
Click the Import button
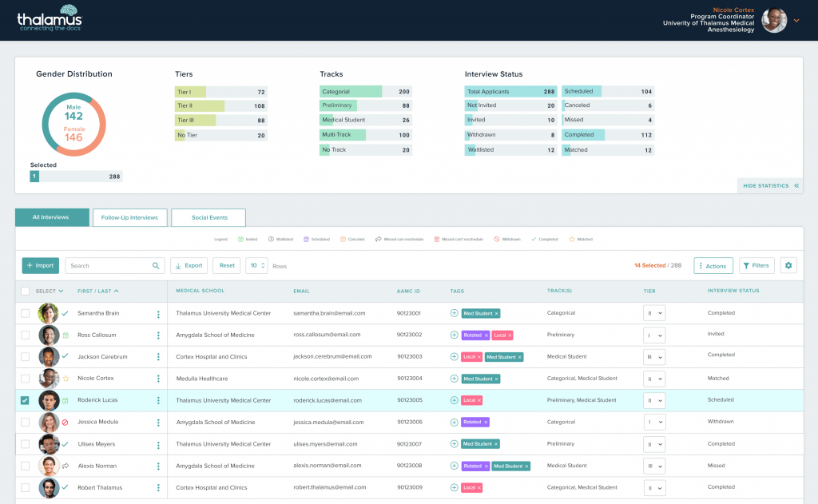click(x=40, y=266)
